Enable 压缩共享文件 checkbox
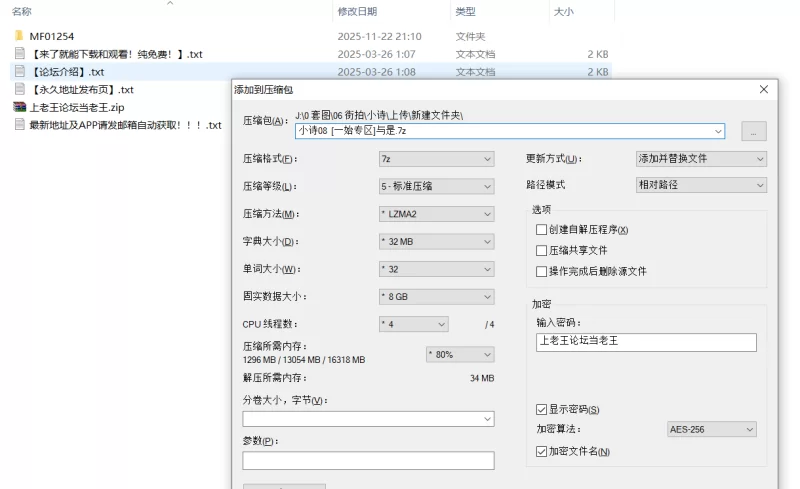The image size is (800, 489). click(x=542, y=251)
